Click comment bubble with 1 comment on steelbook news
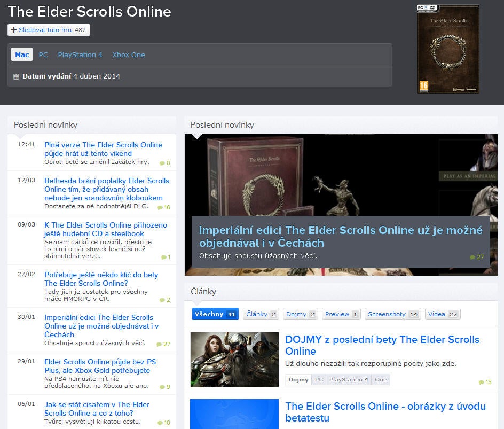 pos(164,257)
